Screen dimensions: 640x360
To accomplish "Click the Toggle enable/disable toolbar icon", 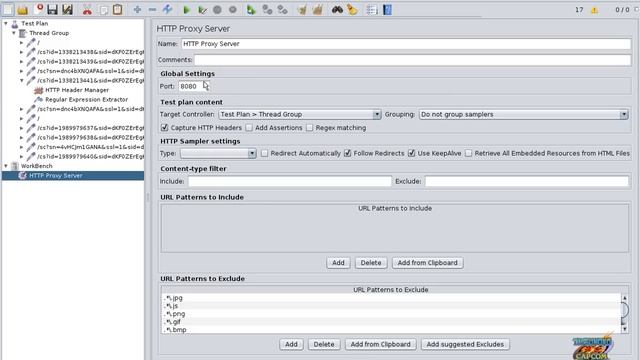I will 167,9.
